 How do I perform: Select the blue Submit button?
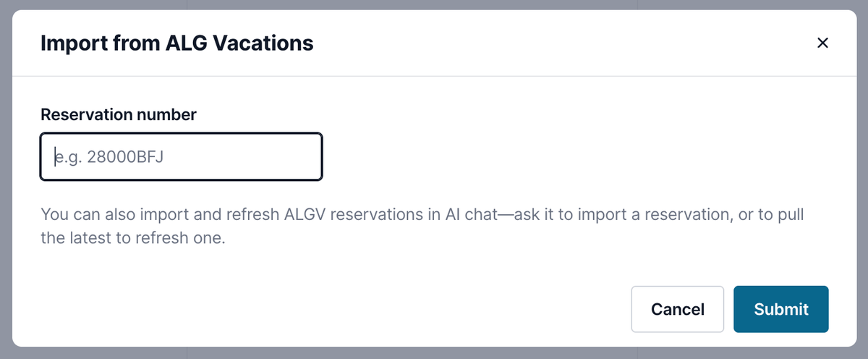pyautogui.click(x=781, y=309)
